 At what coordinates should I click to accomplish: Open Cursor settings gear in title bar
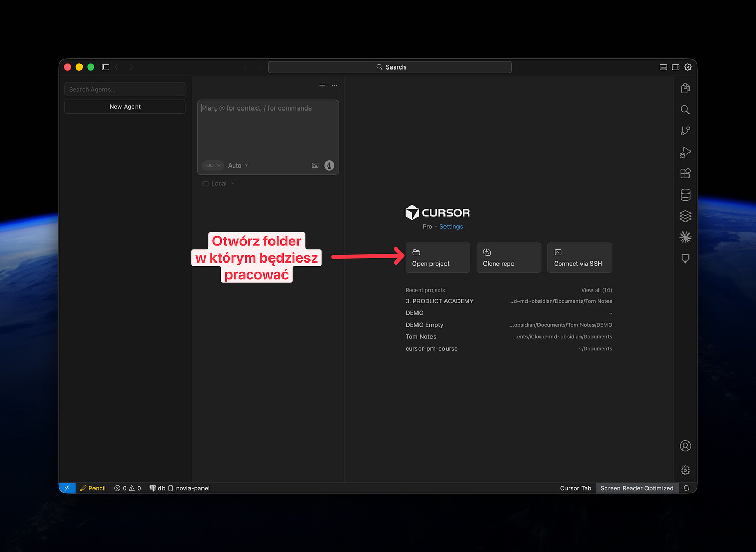(x=688, y=67)
